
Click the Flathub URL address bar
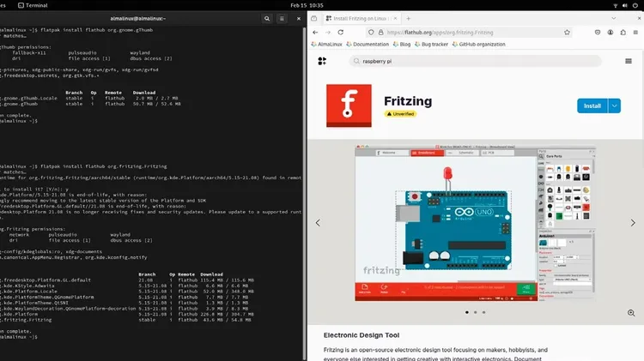click(468, 33)
